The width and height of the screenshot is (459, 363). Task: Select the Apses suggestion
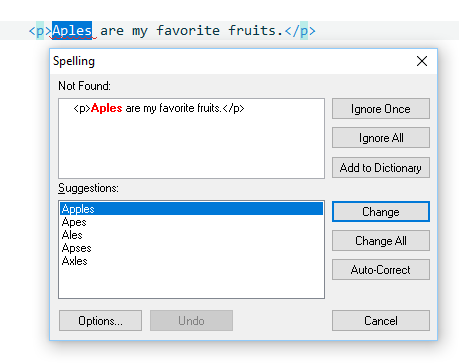tap(76, 248)
